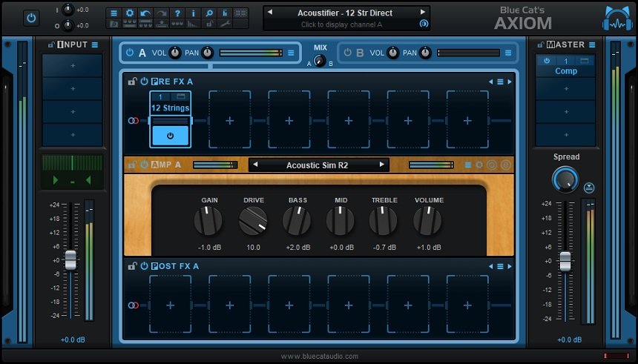638x364 pixels.
Task: Toggle POST FX A power button
Action: pyautogui.click(x=144, y=266)
